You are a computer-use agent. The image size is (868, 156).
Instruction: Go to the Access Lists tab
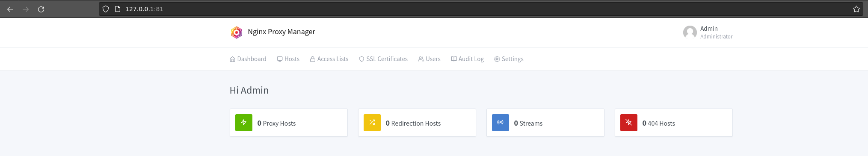coord(329,59)
